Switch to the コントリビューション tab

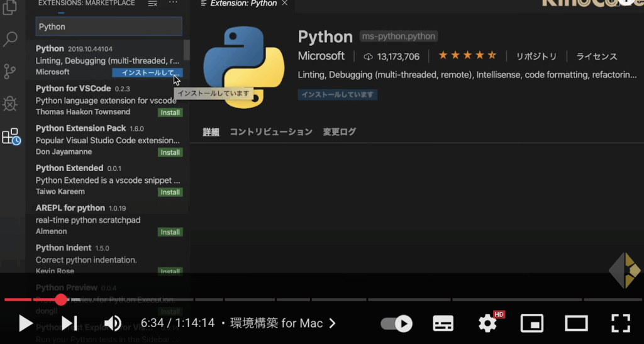(x=271, y=132)
